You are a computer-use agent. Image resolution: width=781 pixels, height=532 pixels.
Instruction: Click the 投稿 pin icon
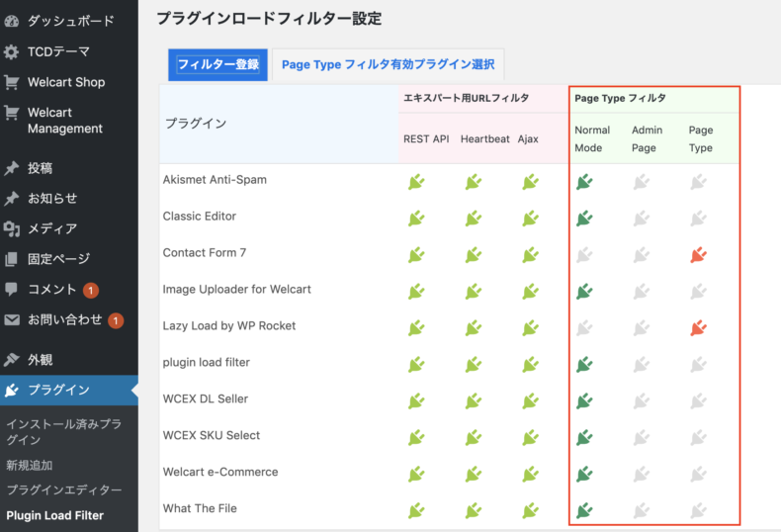[x=12, y=168]
